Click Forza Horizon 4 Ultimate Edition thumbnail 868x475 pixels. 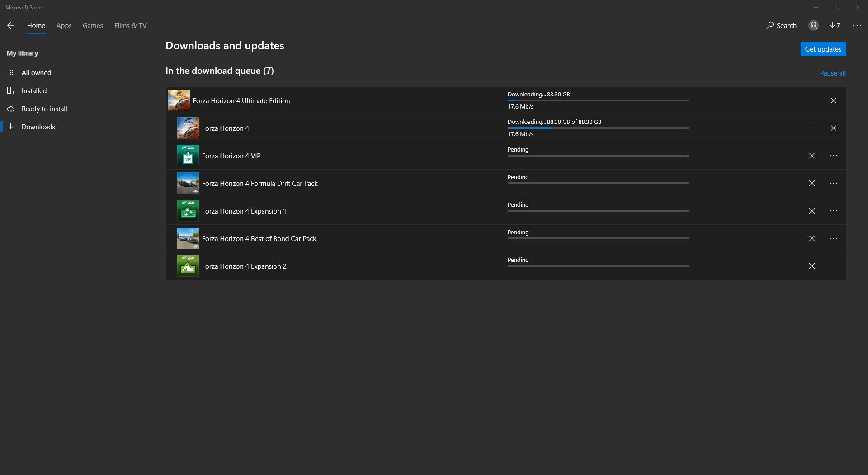(179, 100)
